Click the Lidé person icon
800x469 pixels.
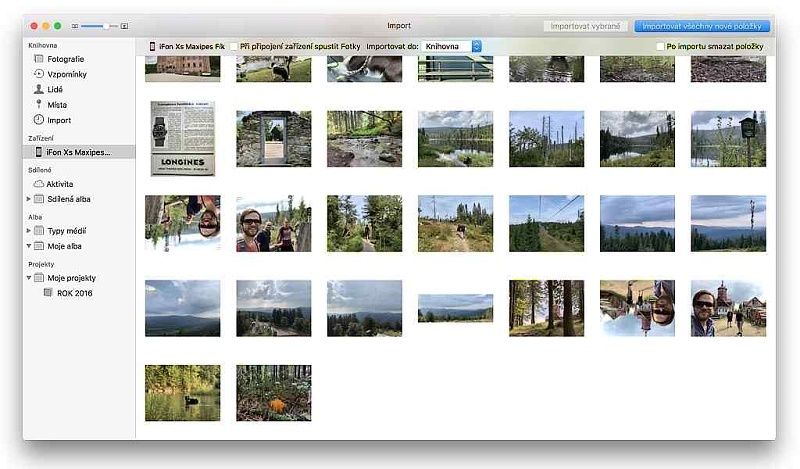(x=39, y=89)
